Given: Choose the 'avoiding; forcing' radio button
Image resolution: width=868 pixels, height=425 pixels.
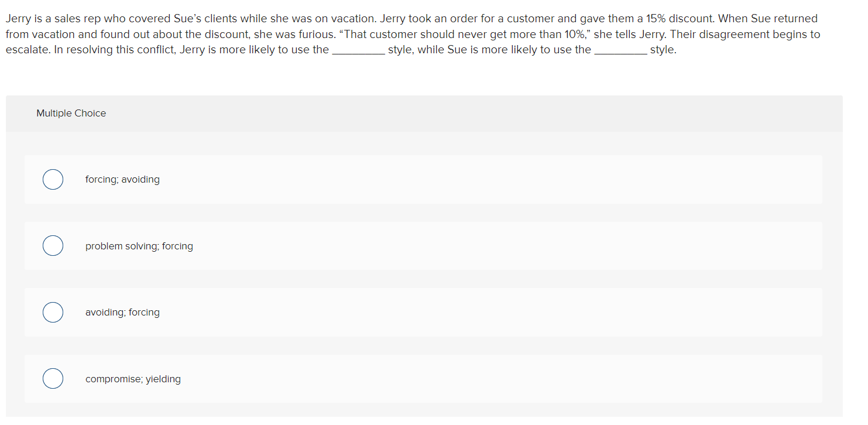Looking at the screenshot, I should click(x=53, y=313).
